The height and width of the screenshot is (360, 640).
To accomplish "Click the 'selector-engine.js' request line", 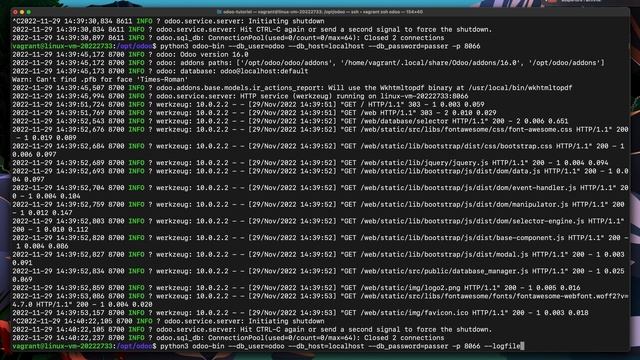I will click(318, 225).
